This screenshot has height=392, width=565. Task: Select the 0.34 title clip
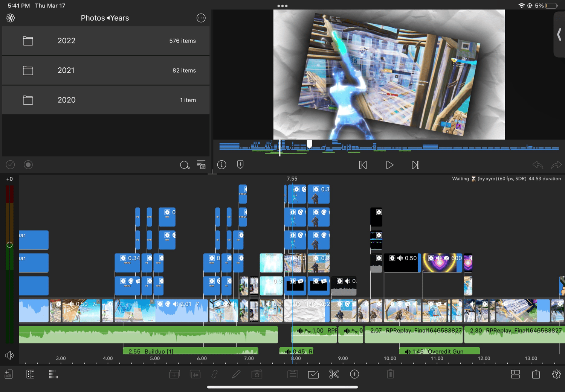127,263
